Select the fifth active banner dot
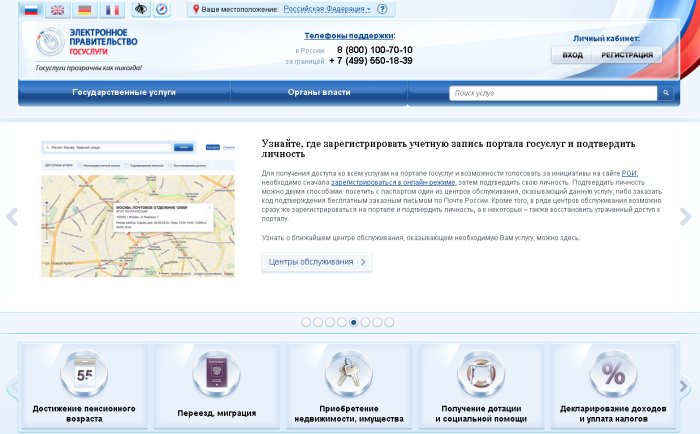Viewport: 700px width, 434px height. pyautogui.click(x=354, y=322)
